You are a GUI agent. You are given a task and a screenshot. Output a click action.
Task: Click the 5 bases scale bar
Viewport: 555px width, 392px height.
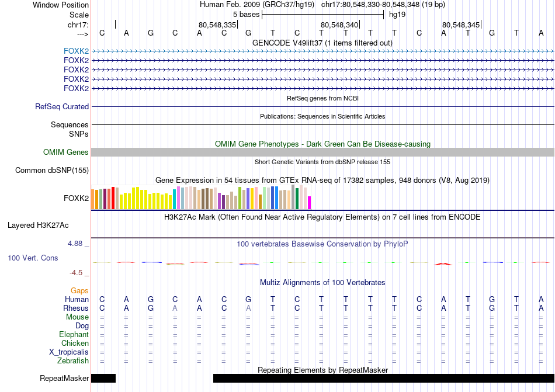(323, 15)
